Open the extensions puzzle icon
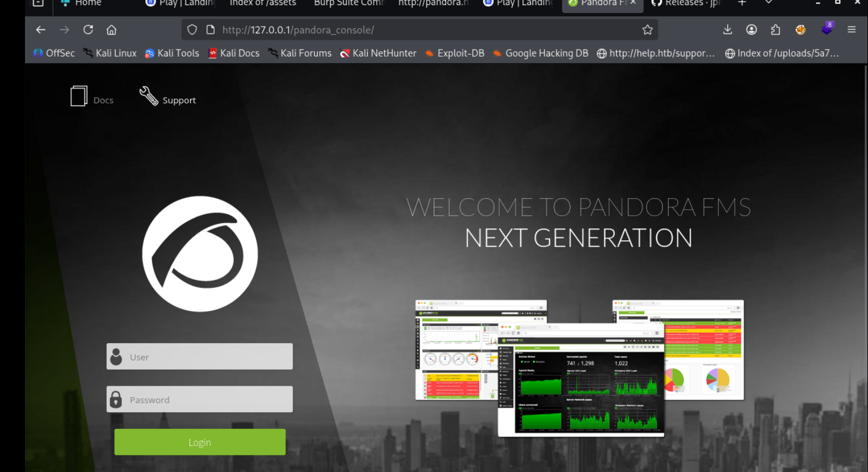 [x=775, y=30]
